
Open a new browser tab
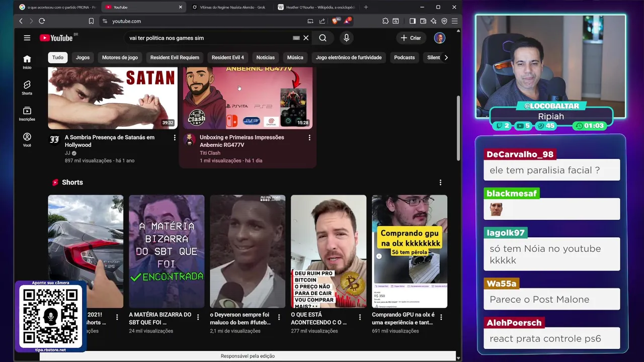366,7
